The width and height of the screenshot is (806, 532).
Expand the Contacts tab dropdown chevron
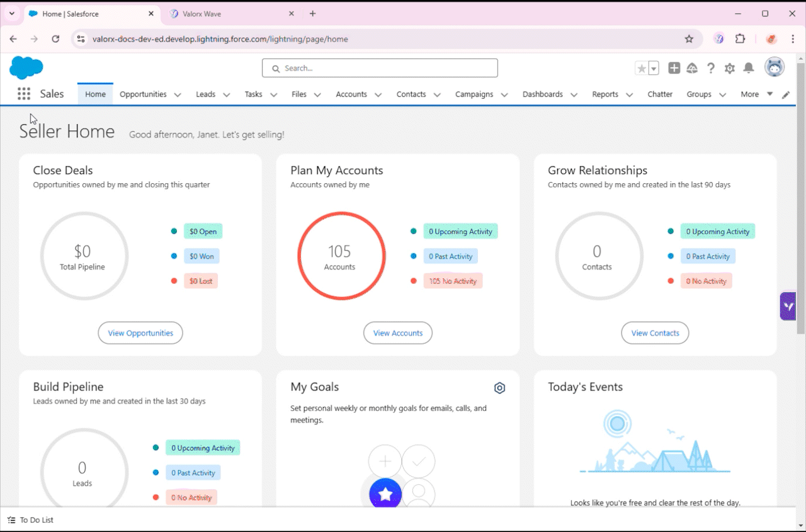click(437, 94)
